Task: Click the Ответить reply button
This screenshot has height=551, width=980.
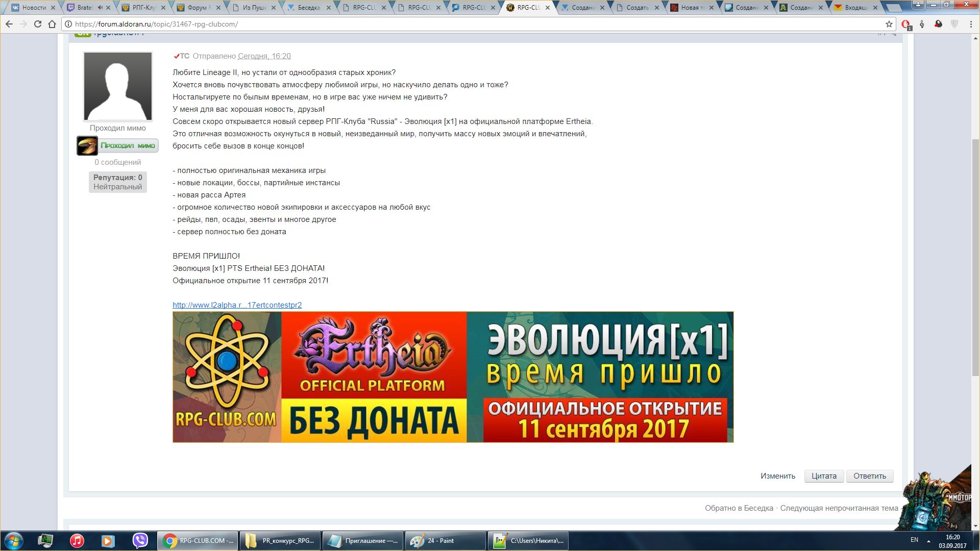Action: (x=870, y=476)
